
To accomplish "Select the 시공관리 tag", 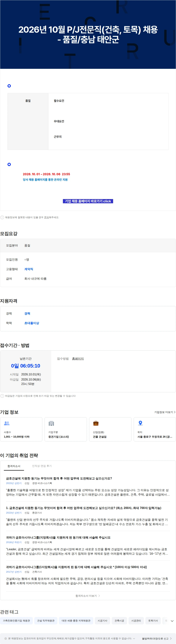I will 136,621.
